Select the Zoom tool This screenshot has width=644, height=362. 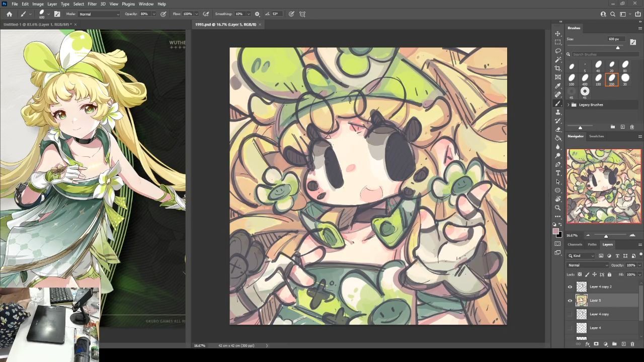pos(557,208)
